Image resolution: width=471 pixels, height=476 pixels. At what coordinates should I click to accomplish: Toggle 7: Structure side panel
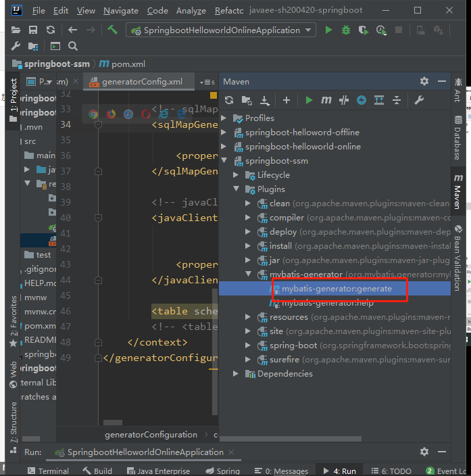(x=13, y=427)
